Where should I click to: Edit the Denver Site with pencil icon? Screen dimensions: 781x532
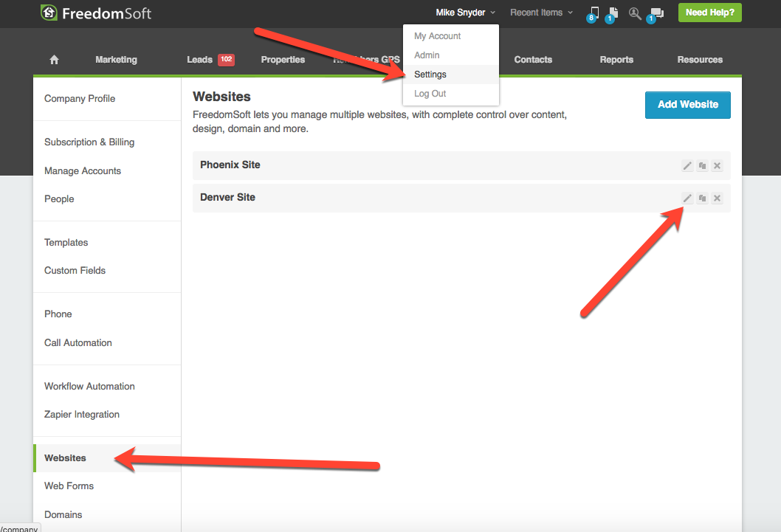pyautogui.click(x=687, y=198)
